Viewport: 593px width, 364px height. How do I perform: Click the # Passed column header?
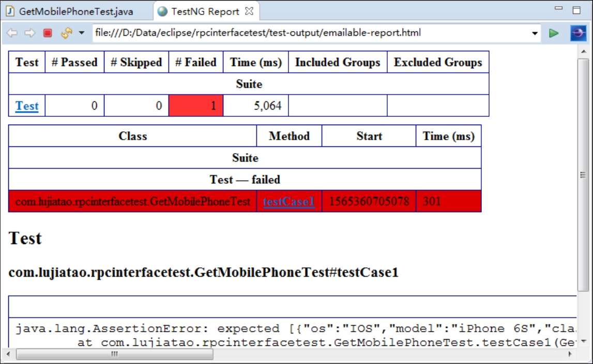[74, 62]
